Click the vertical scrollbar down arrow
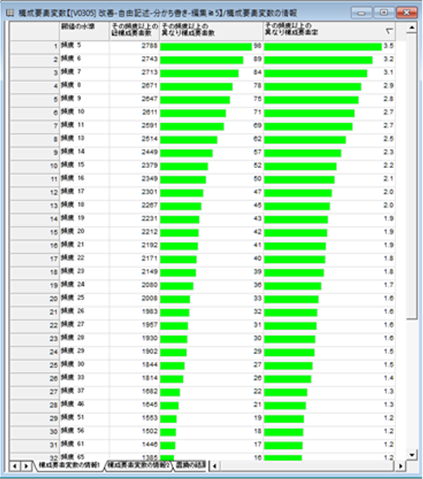The height and width of the screenshot is (479, 423). coord(412,455)
